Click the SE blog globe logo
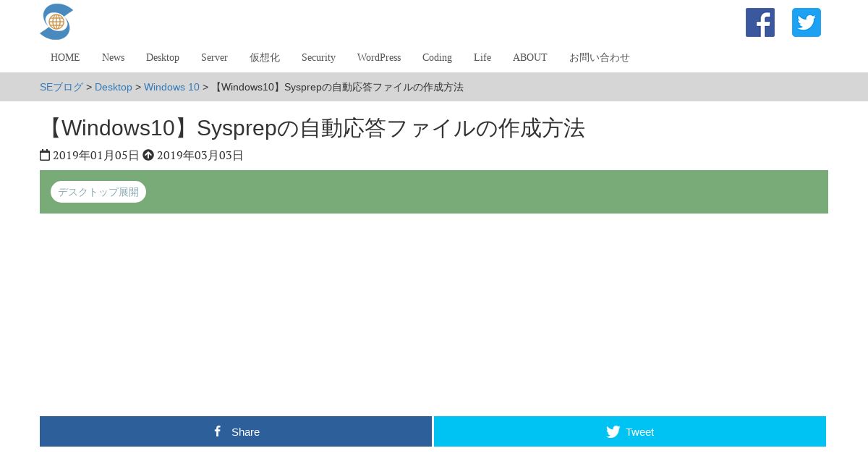Screen dimensions: 868x456 coord(56,22)
